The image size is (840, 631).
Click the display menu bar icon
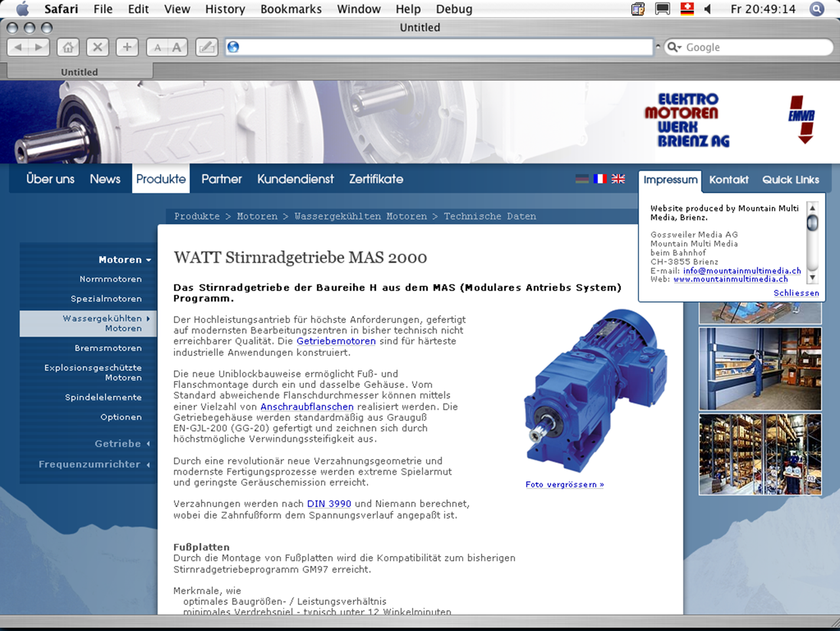[x=662, y=9]
